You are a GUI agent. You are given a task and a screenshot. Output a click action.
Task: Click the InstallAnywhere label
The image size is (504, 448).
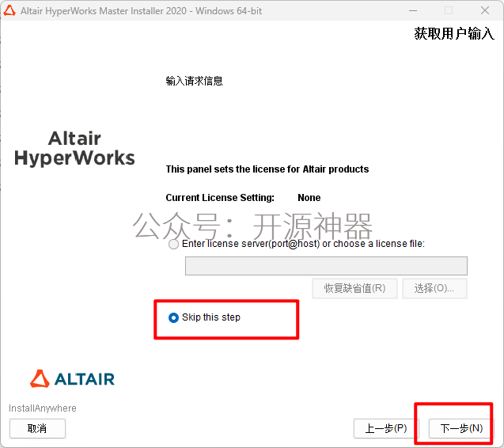coord(43,408)
